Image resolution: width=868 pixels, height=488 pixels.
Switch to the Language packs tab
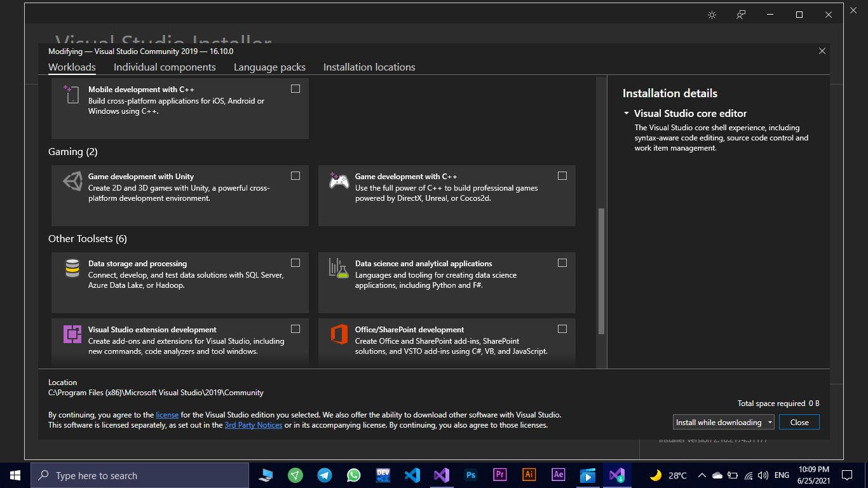point(269,67)
